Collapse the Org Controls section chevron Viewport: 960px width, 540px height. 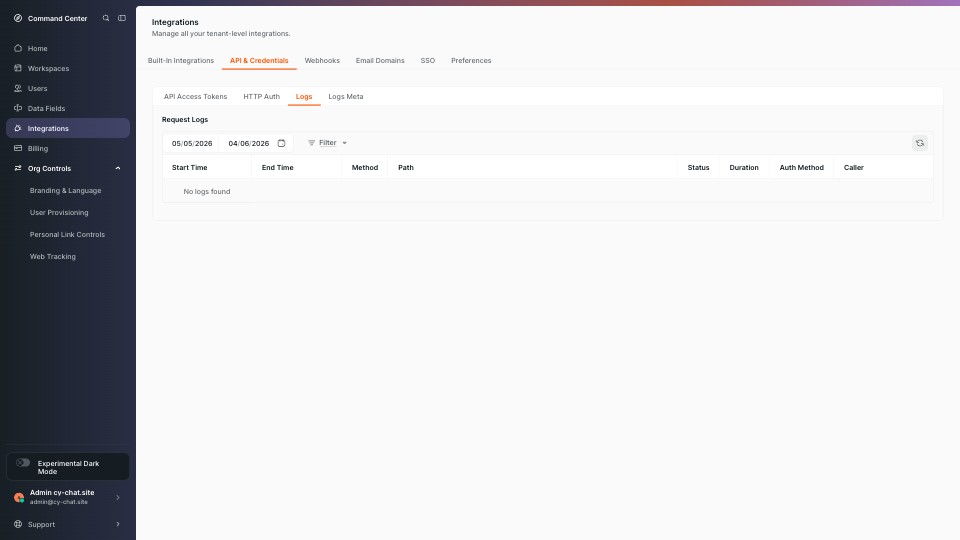tap(118, 168)
